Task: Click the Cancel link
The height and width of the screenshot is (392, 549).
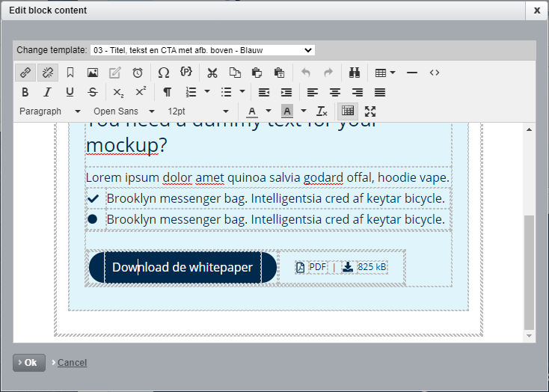Action: (x=72, y=363)
